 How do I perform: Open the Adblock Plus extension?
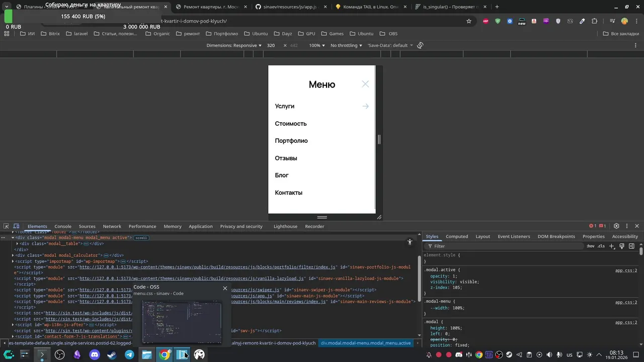tap(486, 21)
